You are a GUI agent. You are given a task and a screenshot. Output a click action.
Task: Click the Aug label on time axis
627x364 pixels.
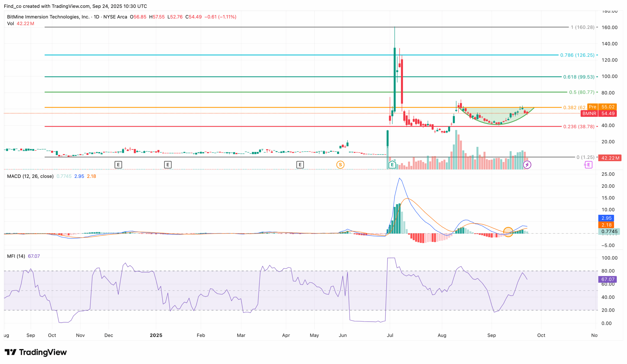(442, 335)
